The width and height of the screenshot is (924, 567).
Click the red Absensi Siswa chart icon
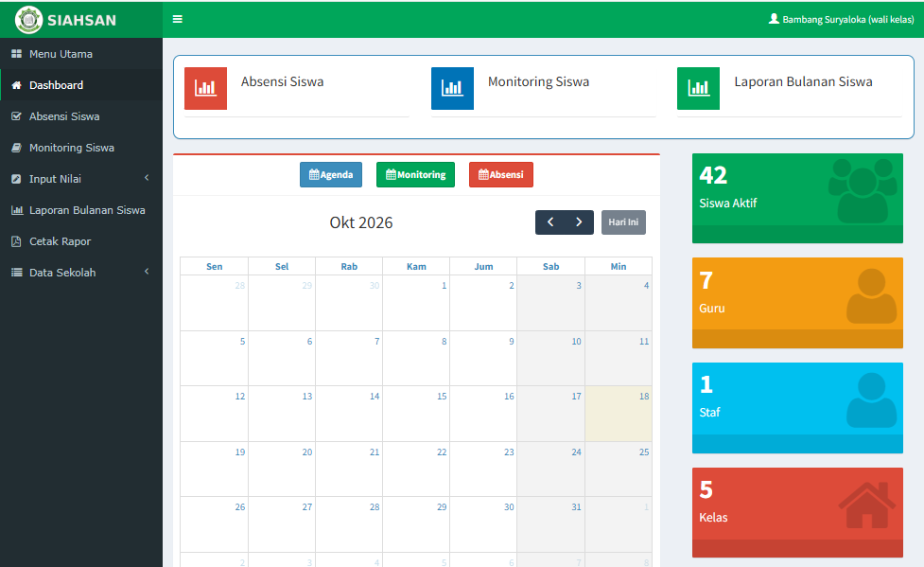pos(205,88)
